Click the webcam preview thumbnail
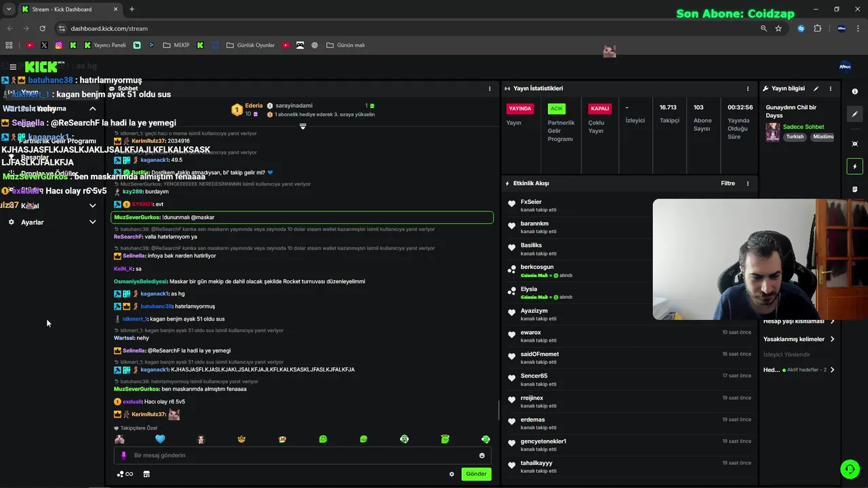The width and height of the screenshot is (868, 488). (x=759, y=259)
